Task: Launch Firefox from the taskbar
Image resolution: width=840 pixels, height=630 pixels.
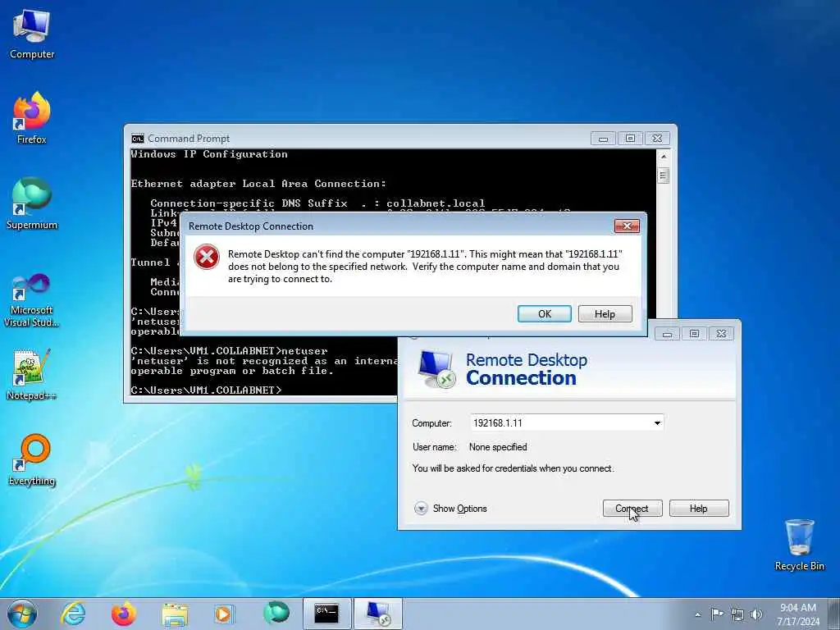Action: pyautogui.click(x=124, y=614)
